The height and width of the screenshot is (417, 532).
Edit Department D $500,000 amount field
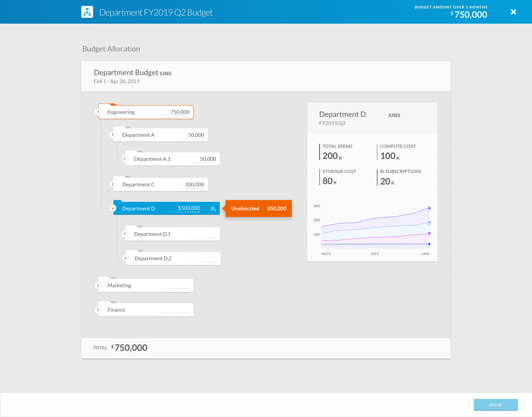pyautogui.click(x=189, y=208)
